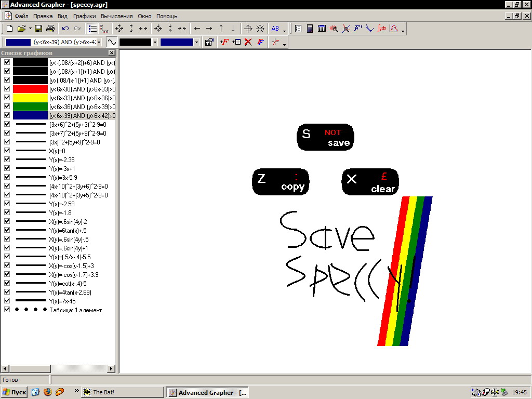Viewport: 532px width, 399px height.
Task: Open the dropdown arrow next to Open folder icon
Action: point(30,29)
